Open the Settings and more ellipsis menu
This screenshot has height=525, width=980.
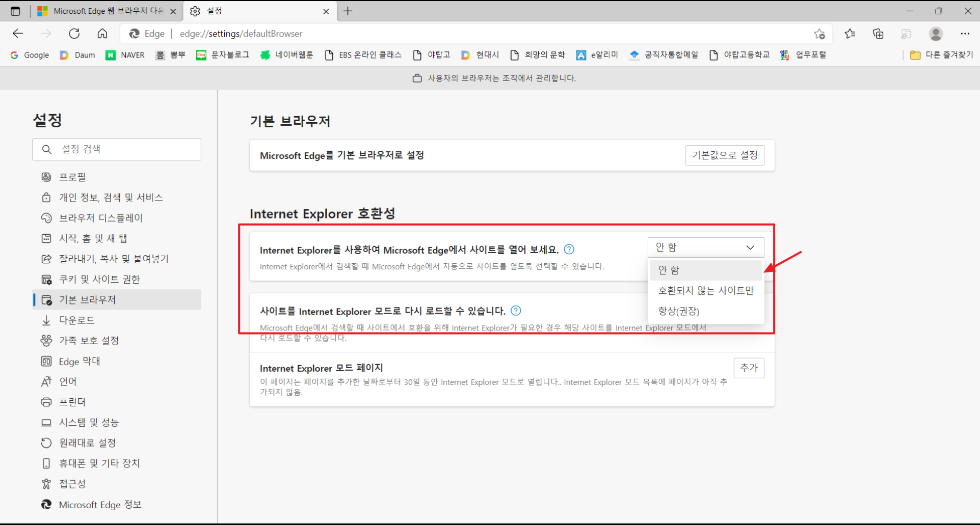(965, 34)
